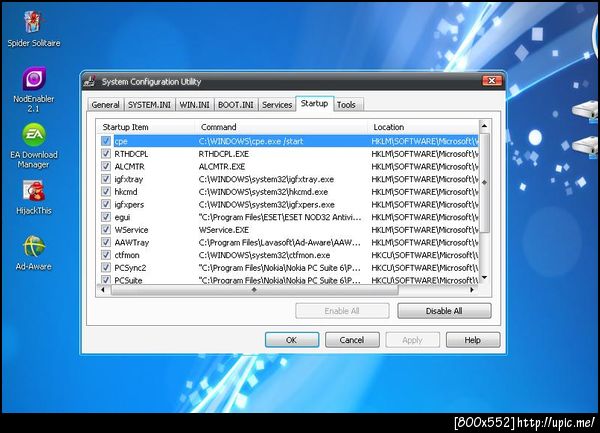Click System Configuration Utility title bar icon

[90, 81]
